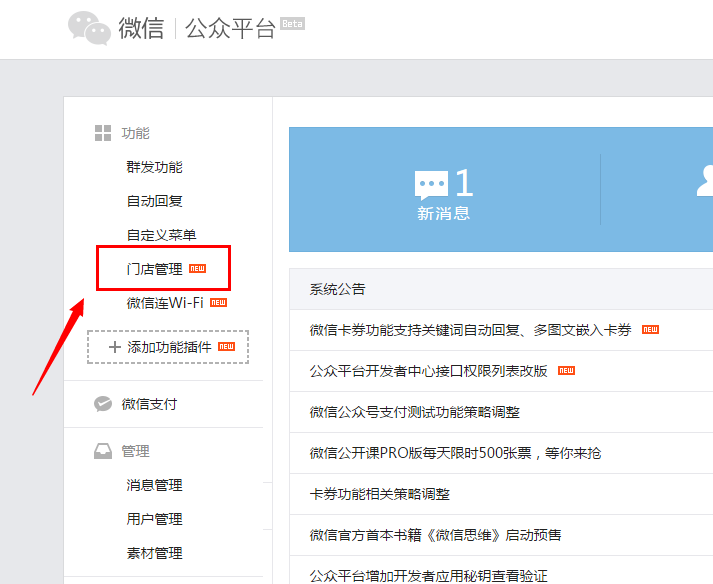
Task: Open announcement 公众平台增加开发者应用秘钥查看验证
Action: point(428,575)
